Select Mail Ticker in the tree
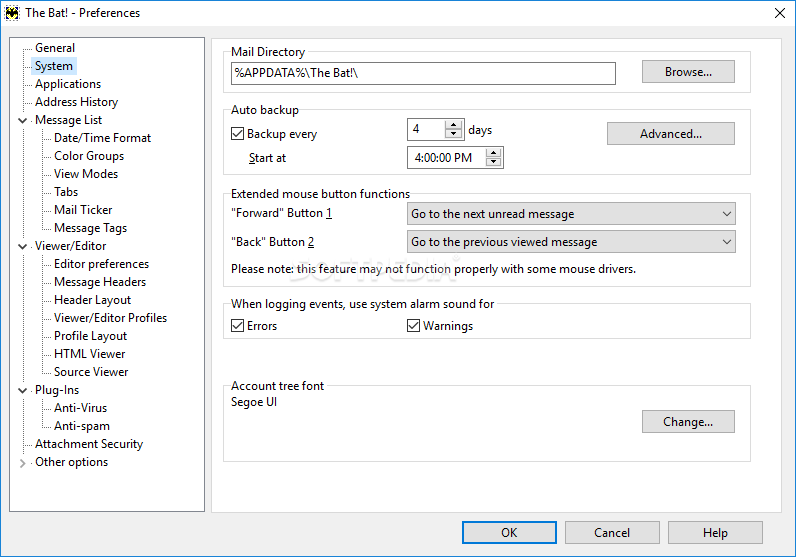 coord(83,210)
